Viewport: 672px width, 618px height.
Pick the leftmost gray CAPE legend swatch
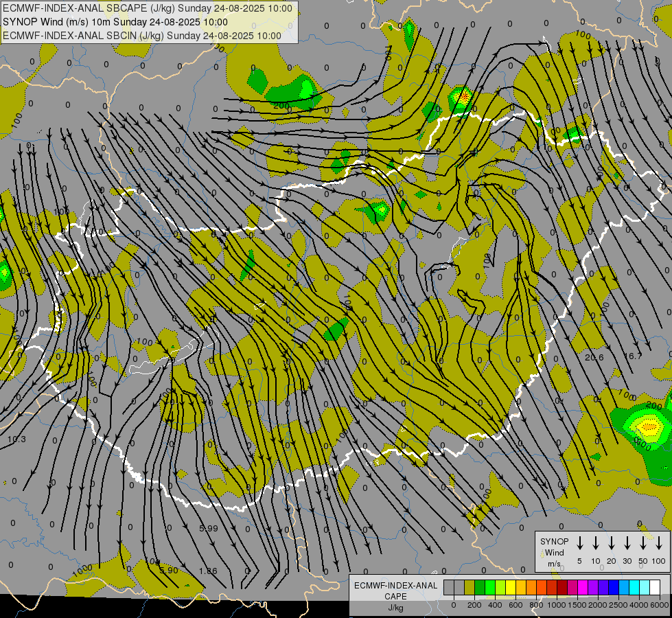pyautogui.click(x=449, y=587)
